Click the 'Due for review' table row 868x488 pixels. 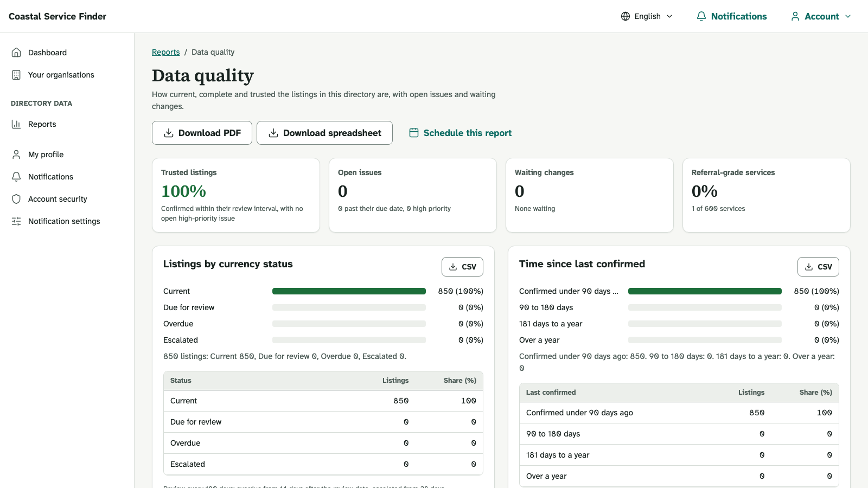click(x=323, y=422)
